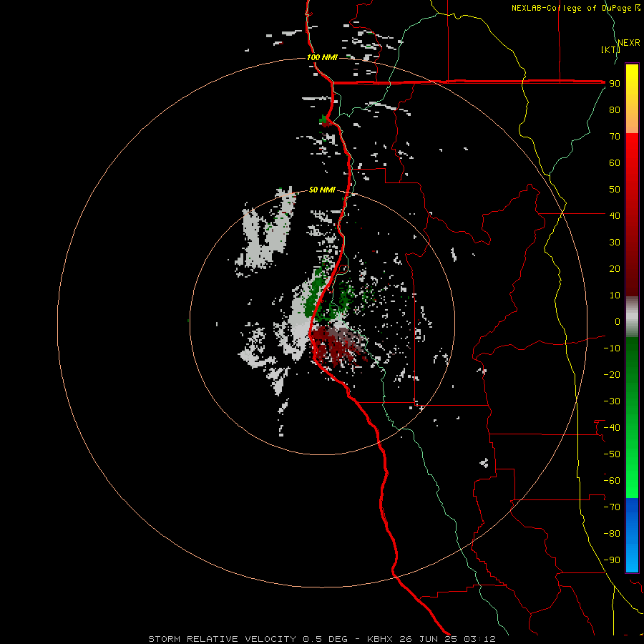The image size is (644, 644).
Task: Click the -30 value on the velocity scale
Action: 612,401
